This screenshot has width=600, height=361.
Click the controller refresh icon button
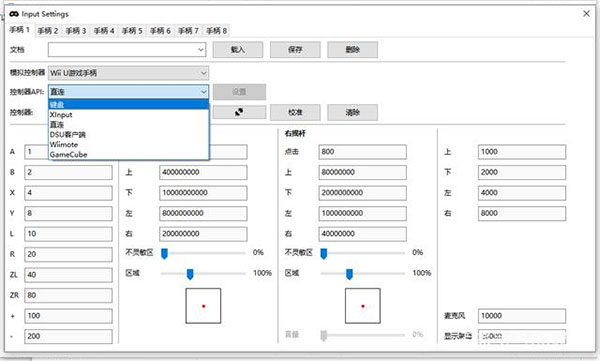[239, 112]
